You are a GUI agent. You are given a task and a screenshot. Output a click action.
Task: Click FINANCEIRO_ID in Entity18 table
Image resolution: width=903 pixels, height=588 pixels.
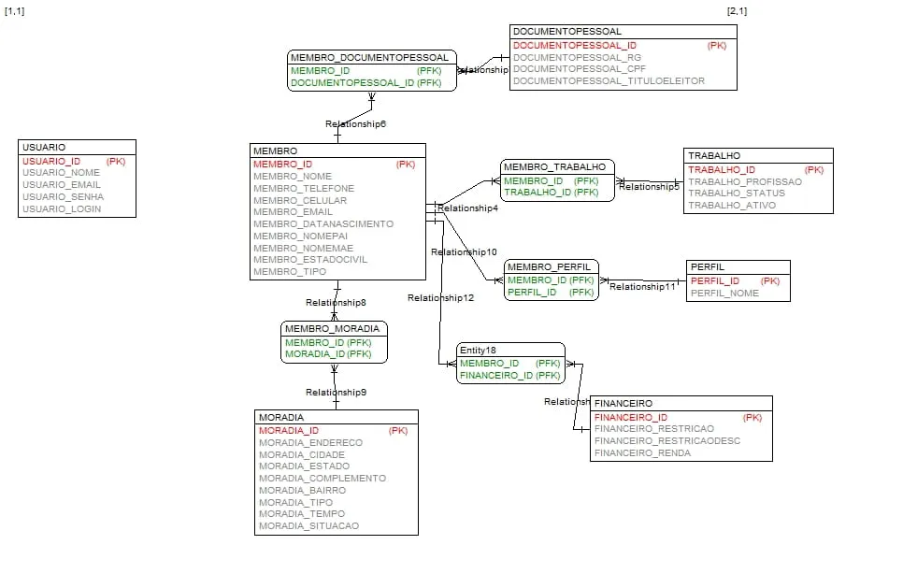click(x=495, y=376)
